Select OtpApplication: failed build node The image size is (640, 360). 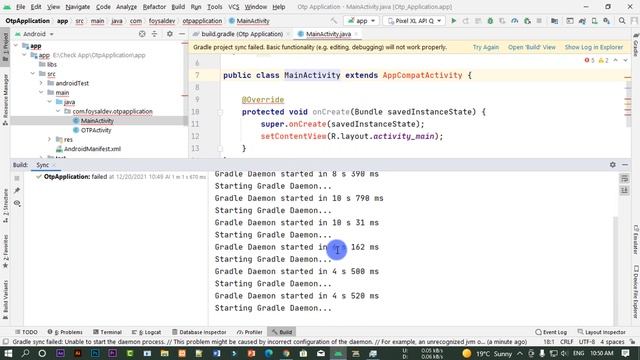point(120,177)
